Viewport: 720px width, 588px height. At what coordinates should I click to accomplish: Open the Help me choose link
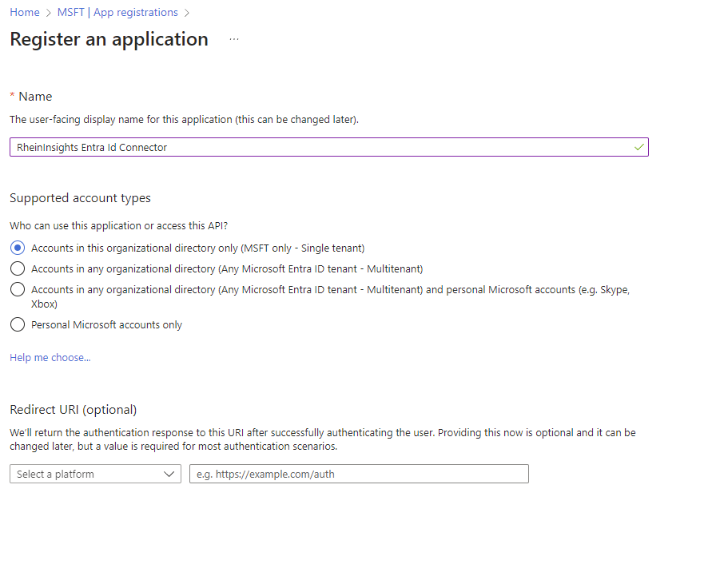(50, 358)
